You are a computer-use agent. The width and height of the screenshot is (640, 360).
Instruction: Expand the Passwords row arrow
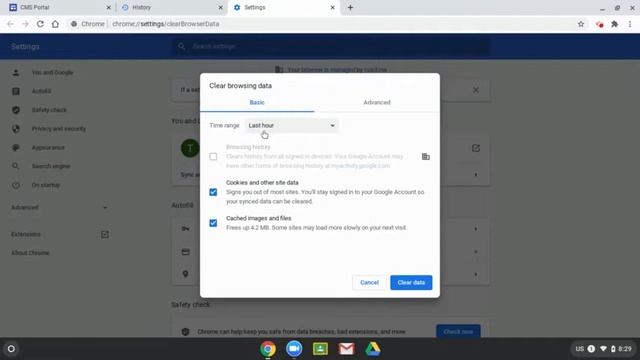coord(476,229)
